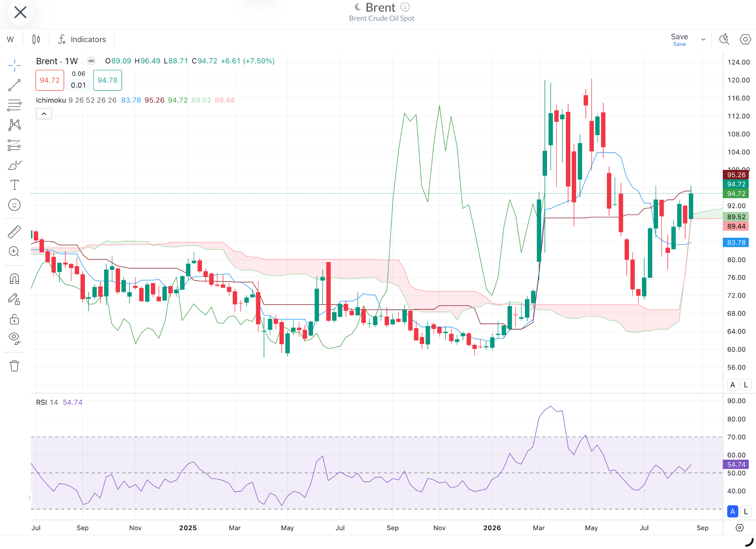Select the crosshair cursor tool

(14, 65)
